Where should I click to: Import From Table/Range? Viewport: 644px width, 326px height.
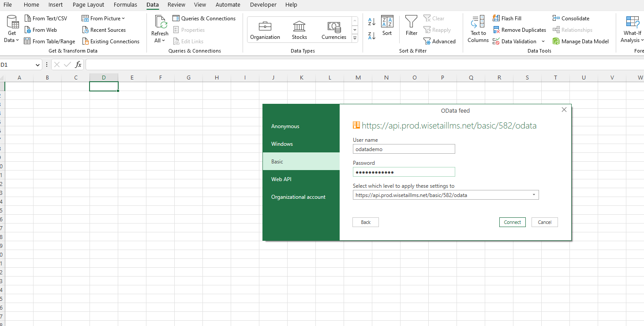click(x=49, y=42)
